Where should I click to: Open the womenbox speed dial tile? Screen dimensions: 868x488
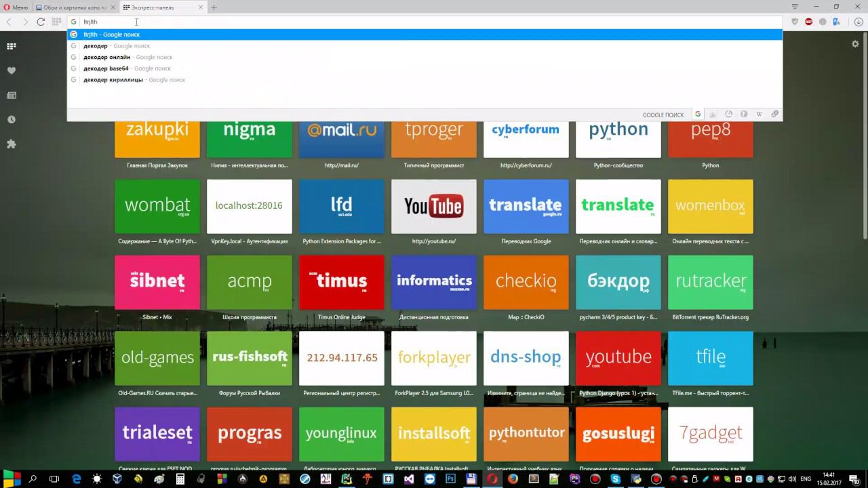point(711,206)
